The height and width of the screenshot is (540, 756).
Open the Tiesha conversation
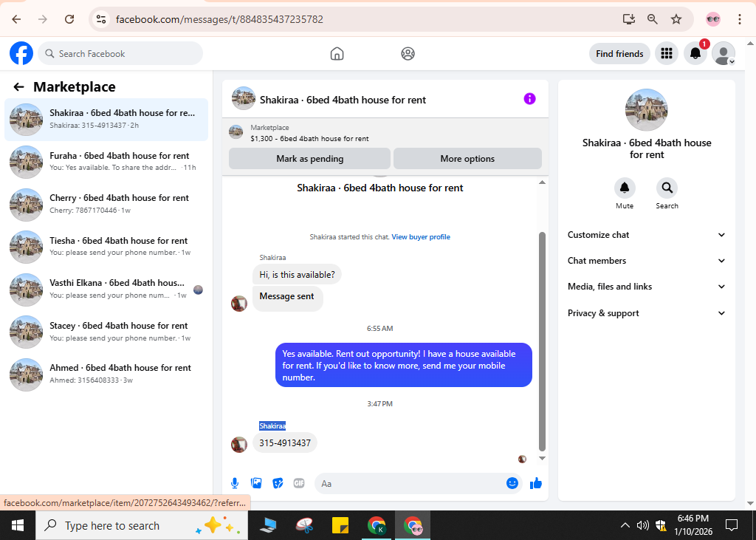(x=106, y=247)
